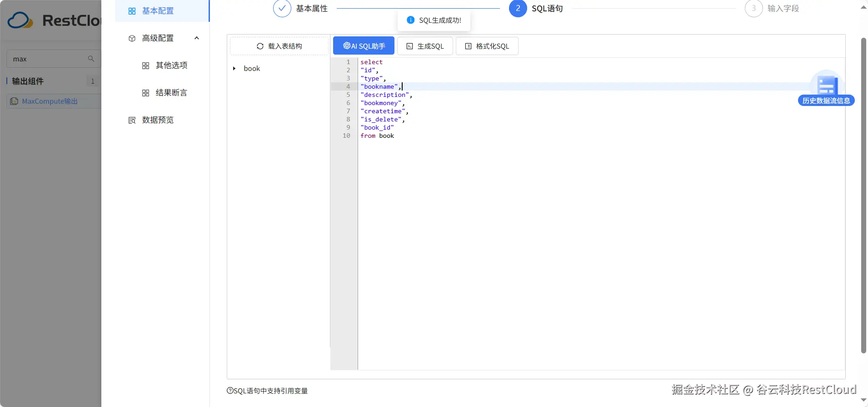The height and width of the screenshot is (407, 868).
Task: Click the "id" line in editor
Action: tap(369, 70)
